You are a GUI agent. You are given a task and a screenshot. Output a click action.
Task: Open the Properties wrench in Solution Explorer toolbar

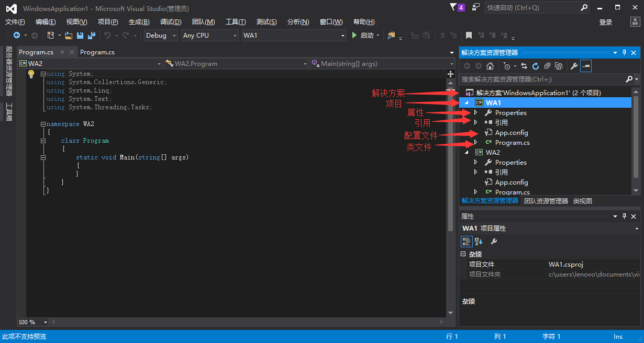pyautogui.click(x=574, y=66)
